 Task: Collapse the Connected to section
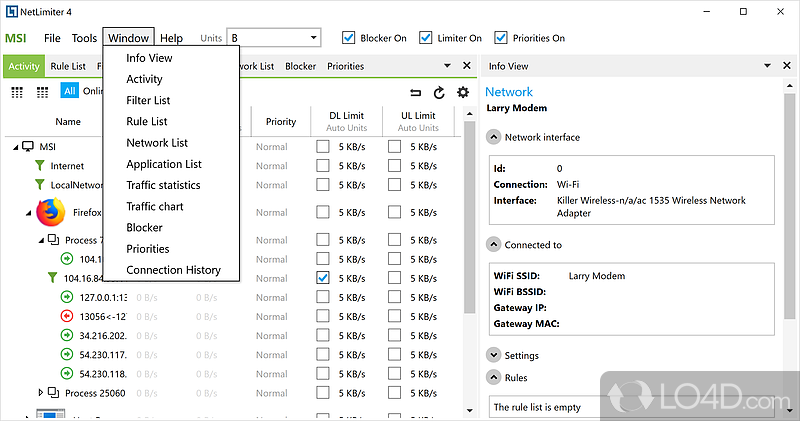click(493, 245)
